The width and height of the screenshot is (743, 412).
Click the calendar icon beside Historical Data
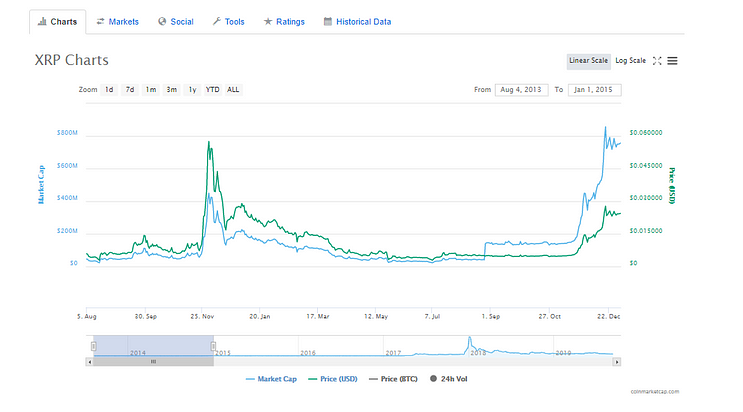click(327, 21)
